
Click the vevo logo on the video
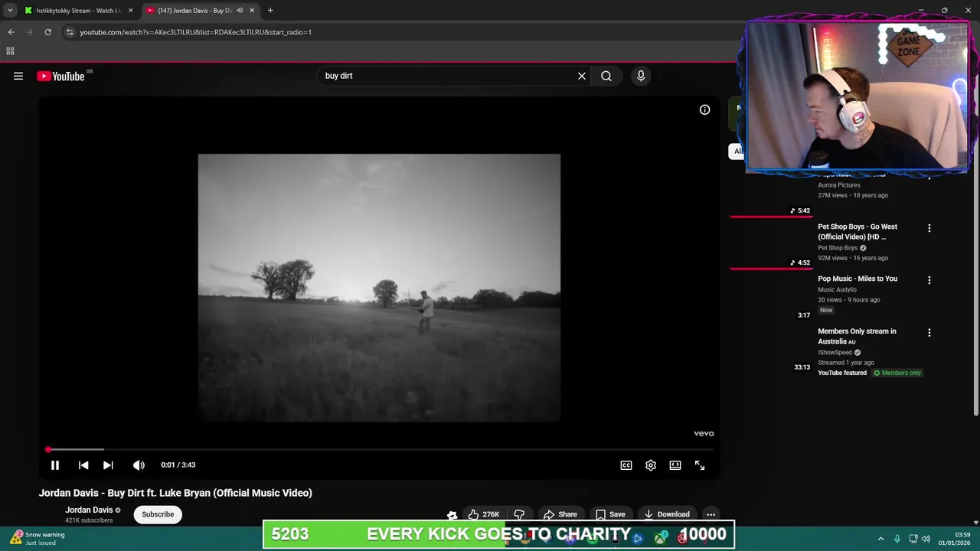coord(704,433)
